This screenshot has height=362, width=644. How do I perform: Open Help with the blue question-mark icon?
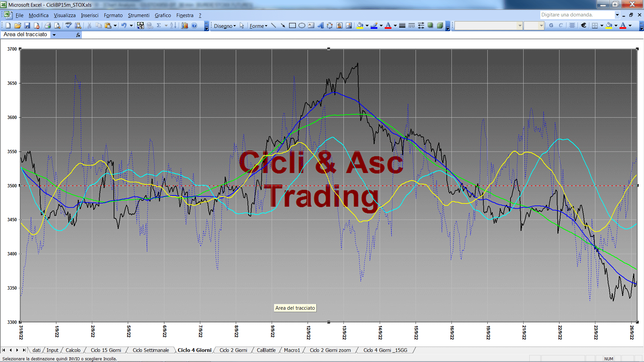(x=194, y=26)
